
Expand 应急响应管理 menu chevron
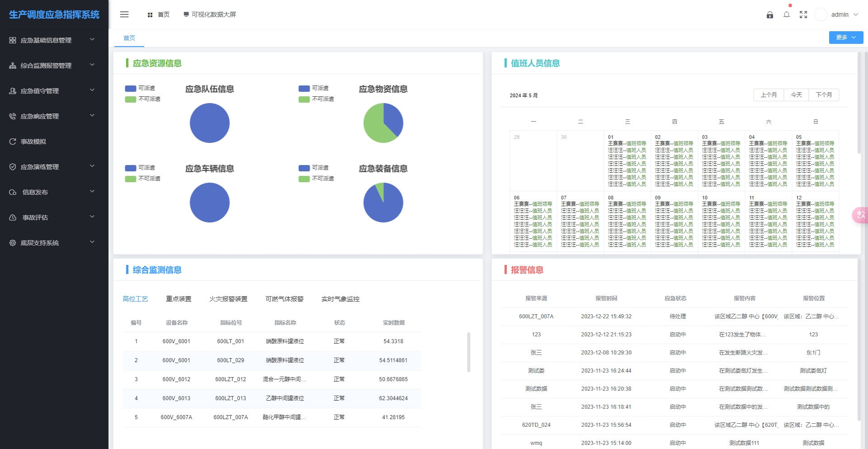[x=92, y=115]
